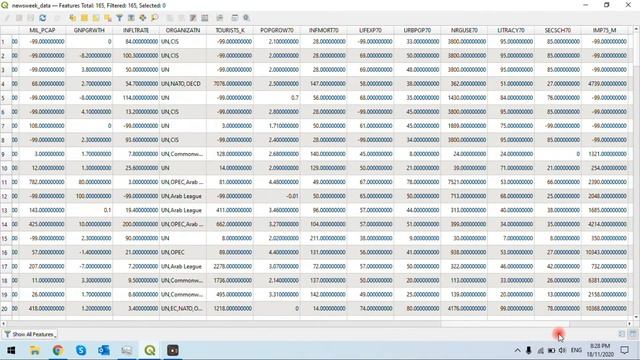Toggle editing mode with the pencil icon

(x=7, y=18)
